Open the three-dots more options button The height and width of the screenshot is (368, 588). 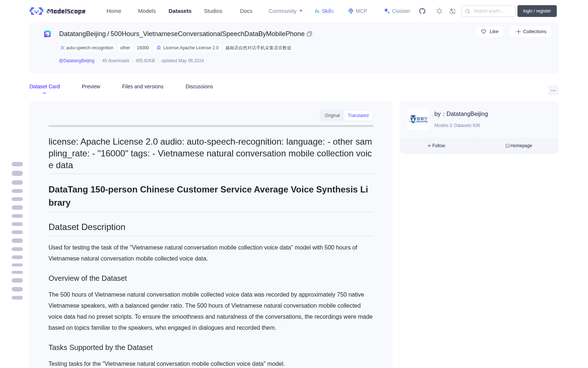tap(553, 90)
